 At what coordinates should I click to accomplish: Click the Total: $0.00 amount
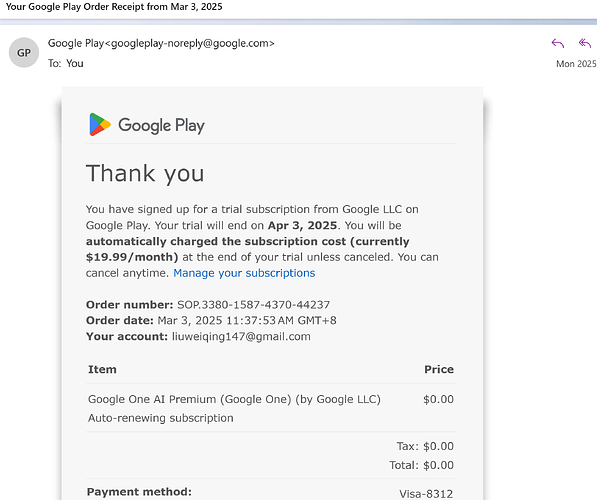pos(421,465)
